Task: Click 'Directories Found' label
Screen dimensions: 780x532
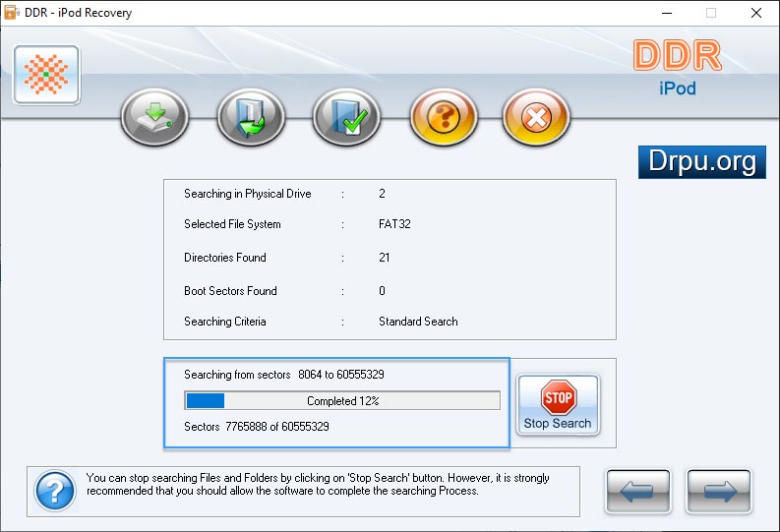Action: [x=225, y=258]
